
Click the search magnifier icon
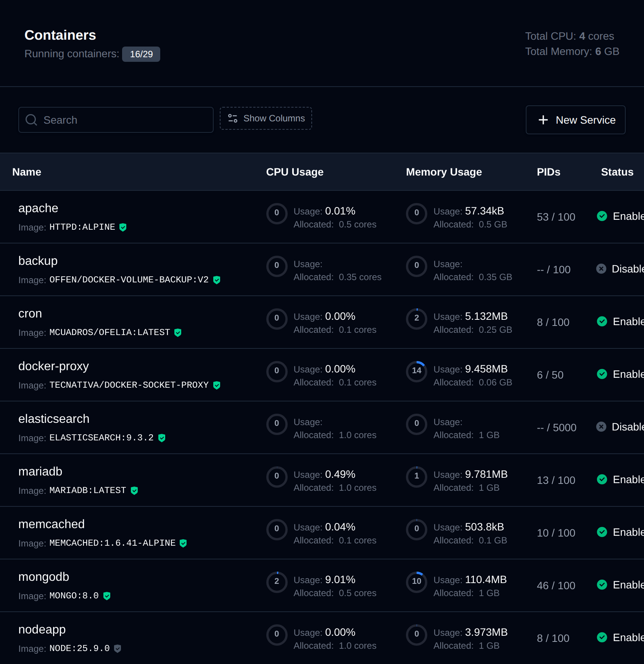pyautogui.click(x=31, y=120)
